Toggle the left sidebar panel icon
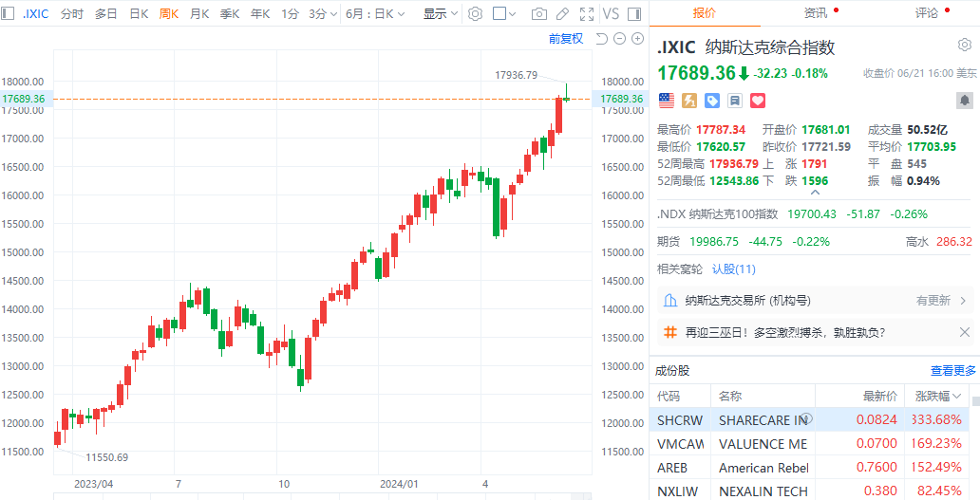The height and width of the screenshot is (500, 980). click(9, 13)
